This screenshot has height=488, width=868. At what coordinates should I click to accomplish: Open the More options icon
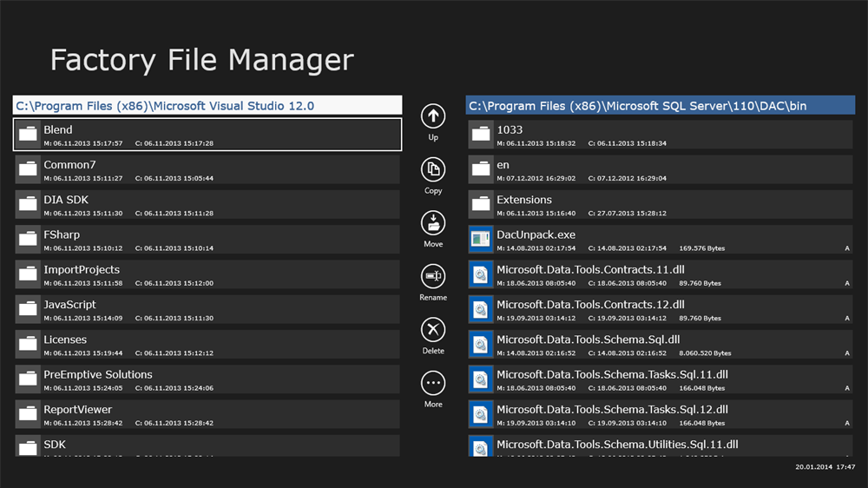click(x=433, y=383)
